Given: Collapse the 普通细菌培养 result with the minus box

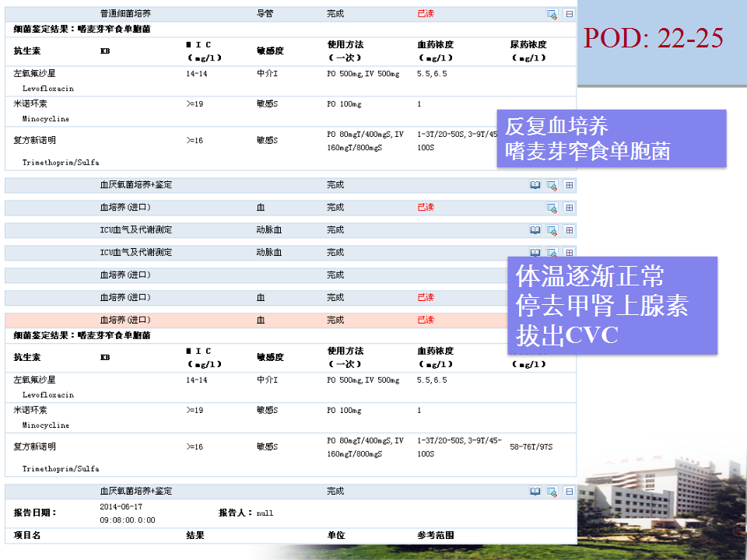Looking at the screenshot, I should pos(569,14).
